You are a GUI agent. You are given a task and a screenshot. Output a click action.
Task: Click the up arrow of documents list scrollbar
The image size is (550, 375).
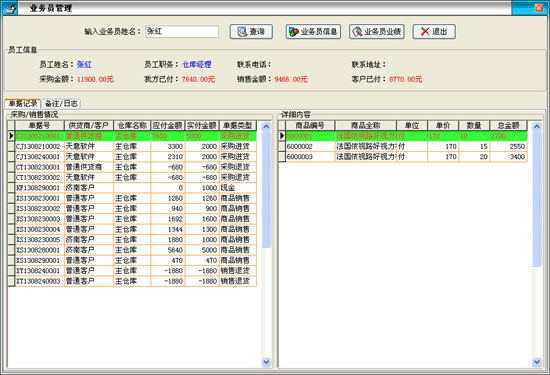266,126
